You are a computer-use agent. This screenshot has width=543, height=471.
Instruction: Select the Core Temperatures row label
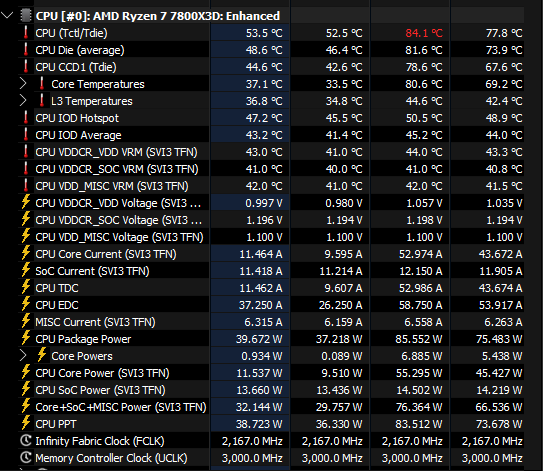click(x=98, y=84)
